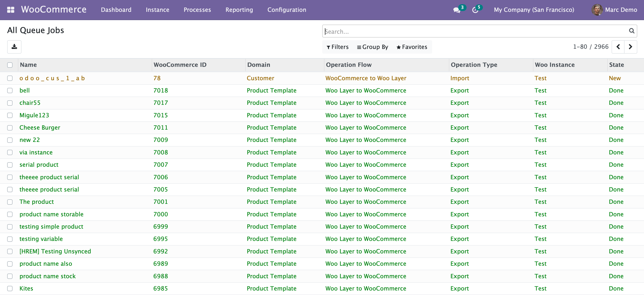The height and width of the screenshot is (295, 644).
Task: Expand the Filters dropdown
Action: click(337, 47)
